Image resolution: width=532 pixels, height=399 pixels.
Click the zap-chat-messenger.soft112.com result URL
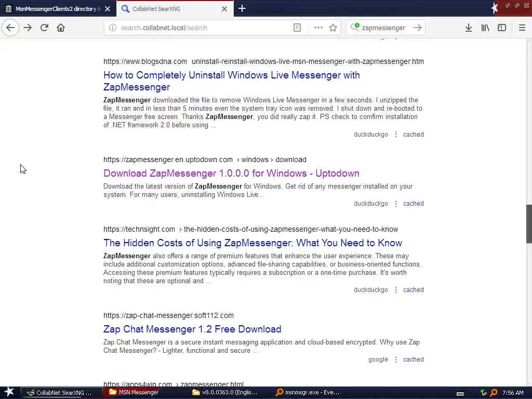coord(168,315)
